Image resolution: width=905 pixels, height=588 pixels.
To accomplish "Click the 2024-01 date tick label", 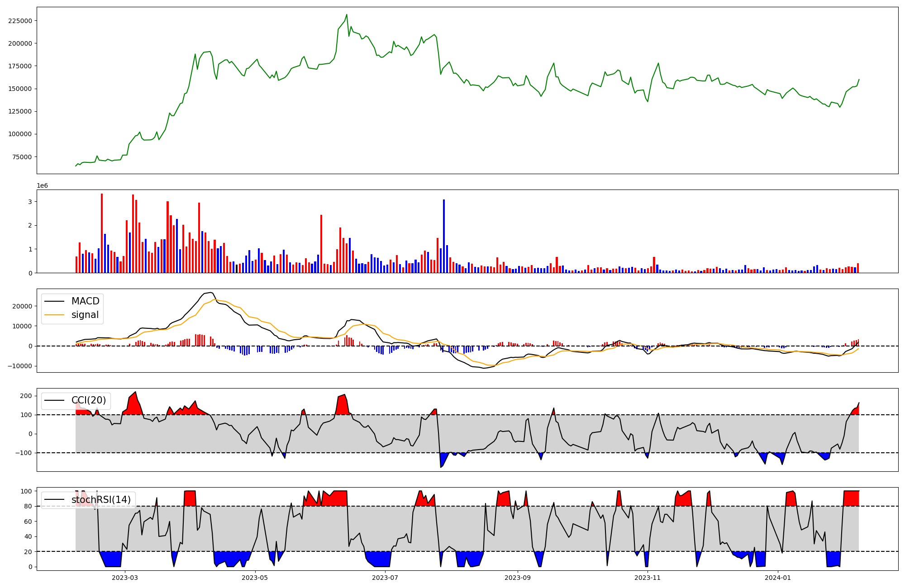I will coord(778,578).
